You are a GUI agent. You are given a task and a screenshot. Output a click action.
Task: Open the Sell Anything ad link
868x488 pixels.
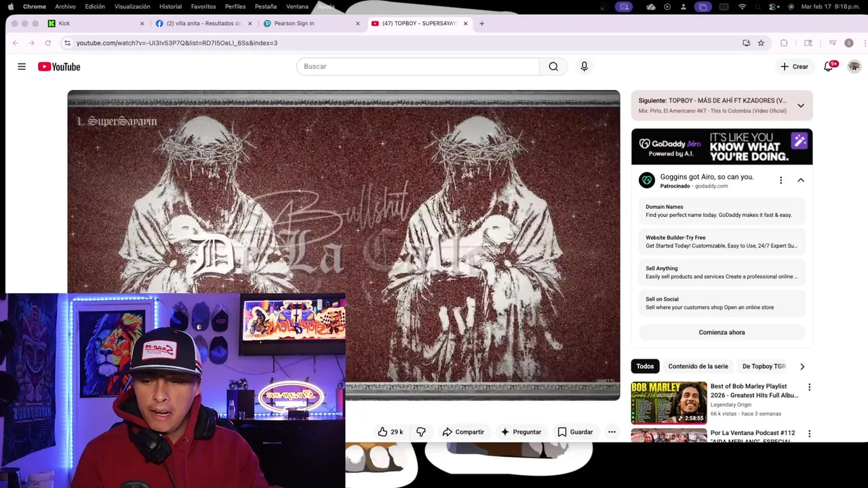[x=722, y=272]
